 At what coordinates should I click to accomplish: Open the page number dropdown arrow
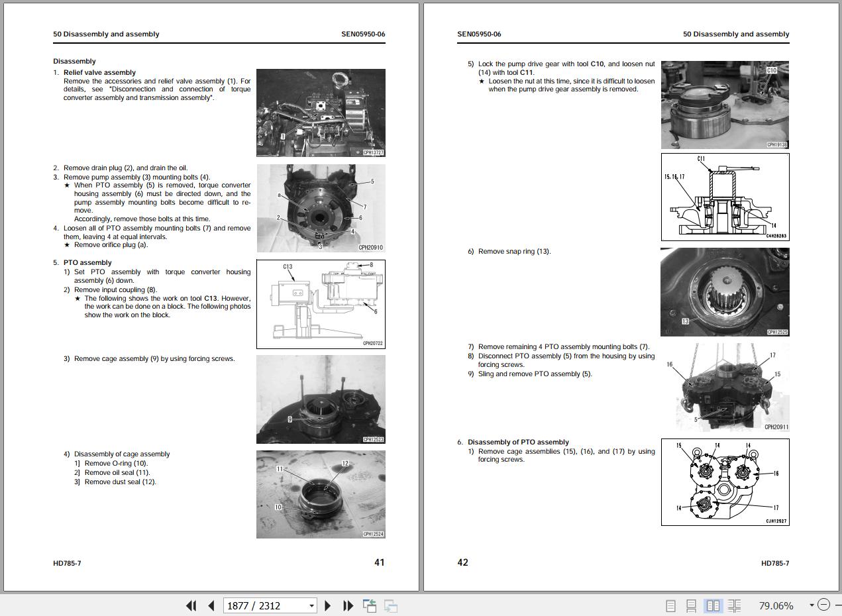pos(311,605)
